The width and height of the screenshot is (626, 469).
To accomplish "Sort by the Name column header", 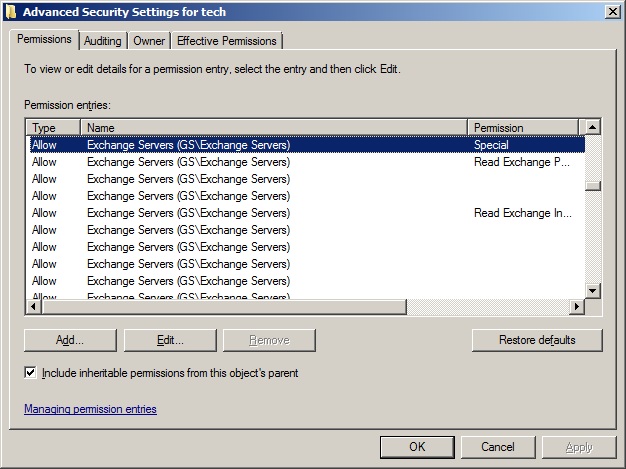I will click(274, 128).
